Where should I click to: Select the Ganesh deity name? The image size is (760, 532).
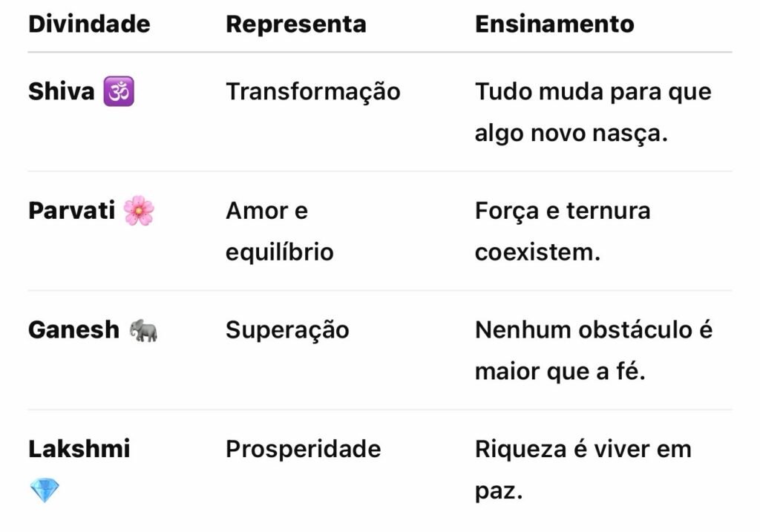[x=73, y=330]
